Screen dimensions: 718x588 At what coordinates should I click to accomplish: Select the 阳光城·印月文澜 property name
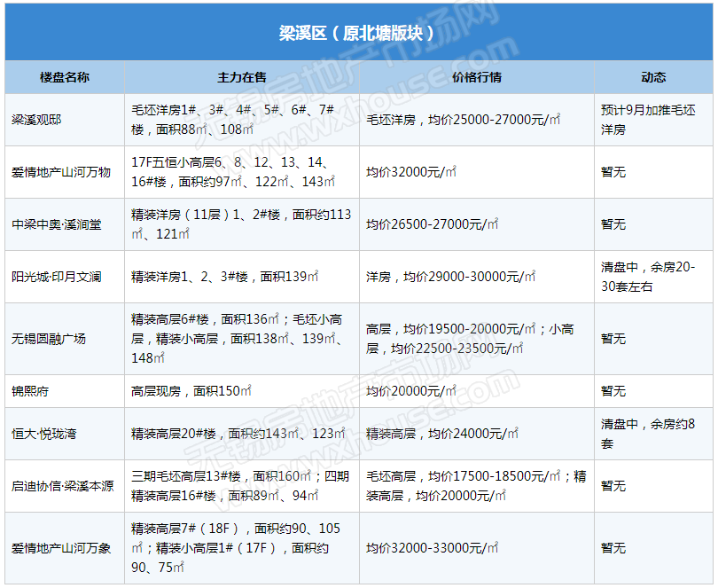57,277
